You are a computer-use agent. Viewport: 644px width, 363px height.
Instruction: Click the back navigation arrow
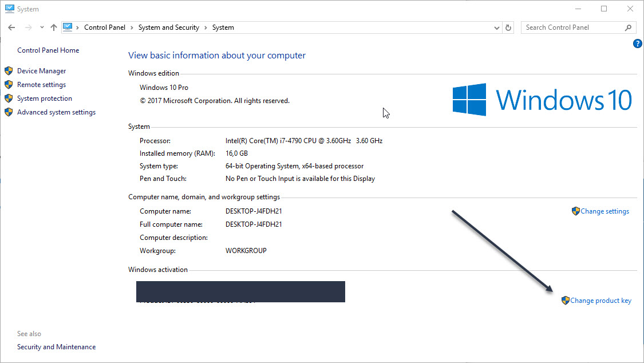(x=11, y=27)
